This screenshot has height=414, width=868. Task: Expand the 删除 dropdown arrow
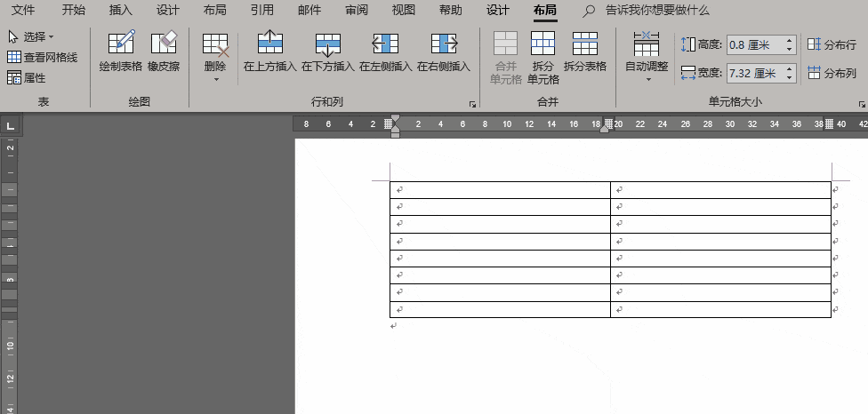[216, 80]
